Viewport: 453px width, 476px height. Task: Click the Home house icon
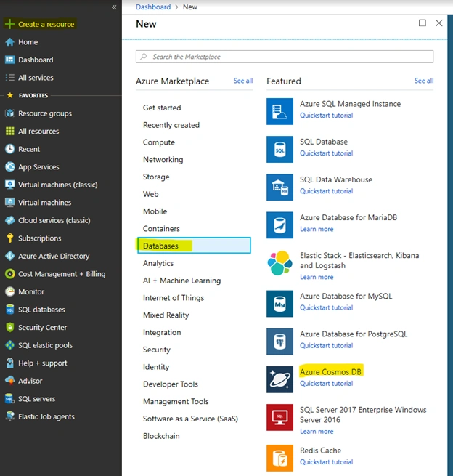click(9, 42)
